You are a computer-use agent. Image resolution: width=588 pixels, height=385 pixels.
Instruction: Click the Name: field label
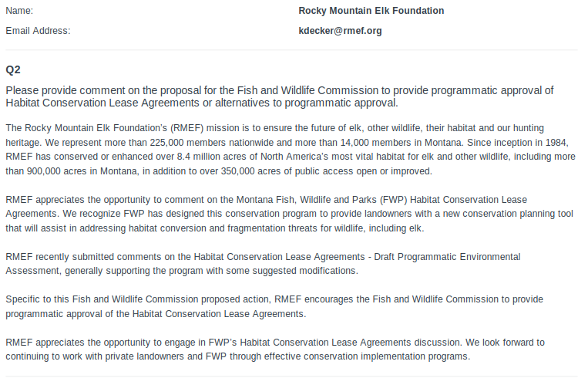tap(19, 11)
